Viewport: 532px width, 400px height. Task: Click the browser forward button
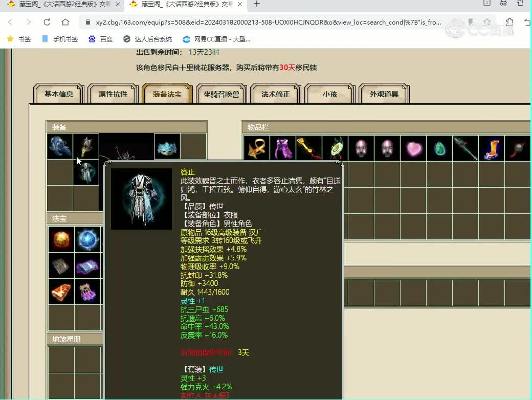pyautogui.click(x=29, y=22)
